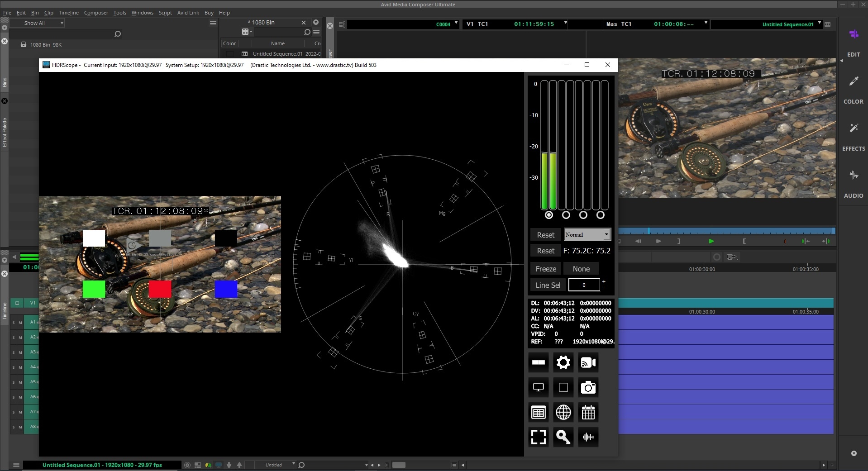Toggle HDRScope fullscreen brackets icon
This screenshot has width=868, height=471.
[538, 437]
